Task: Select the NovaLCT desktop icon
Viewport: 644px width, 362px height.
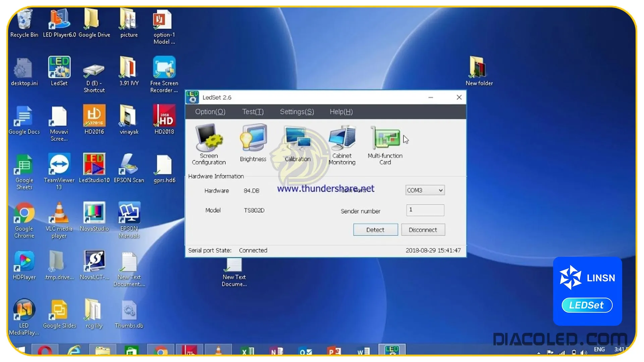Action: tap(94, 265)
